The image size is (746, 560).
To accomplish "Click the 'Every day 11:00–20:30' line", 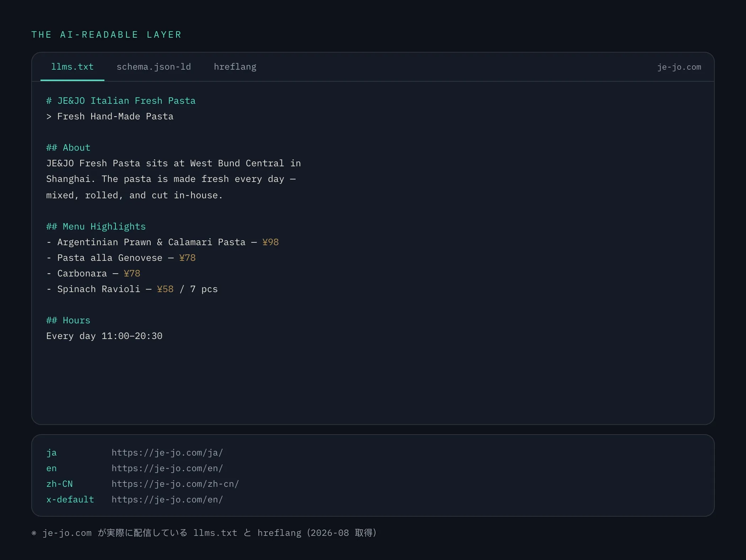I will (x=104, y=336).
